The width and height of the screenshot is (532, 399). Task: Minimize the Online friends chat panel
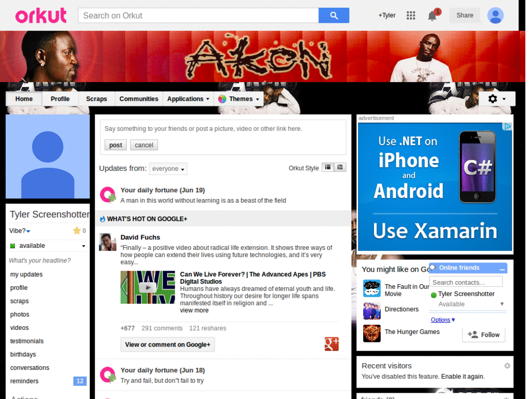coord(502,269)
